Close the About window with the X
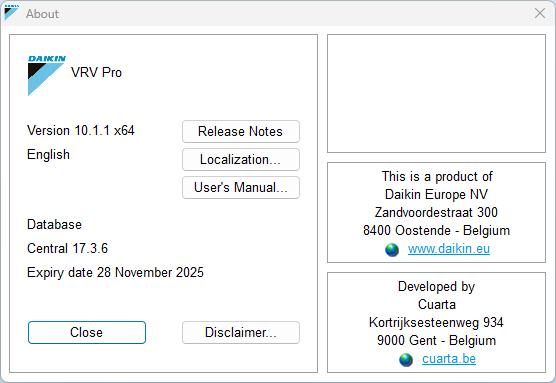The width and height of the screenshot is (556, 383). tap(540, 13)
